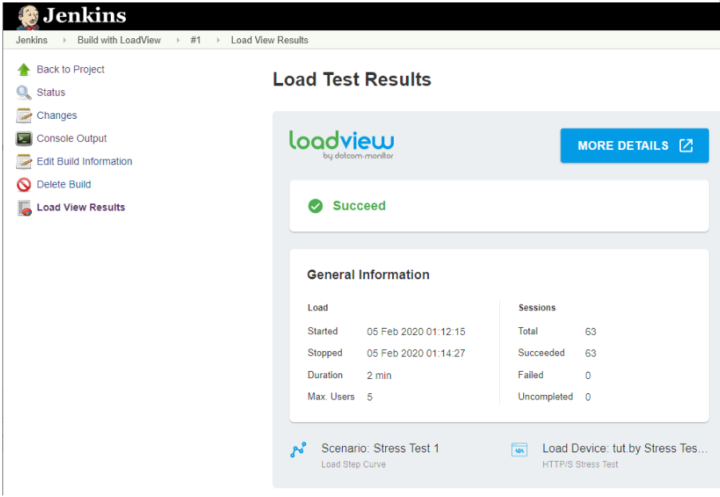The width and height of the screenshot is (720, 497).
Task: Click the Load Step Curve caption
Action: click(x=354, y=464)
